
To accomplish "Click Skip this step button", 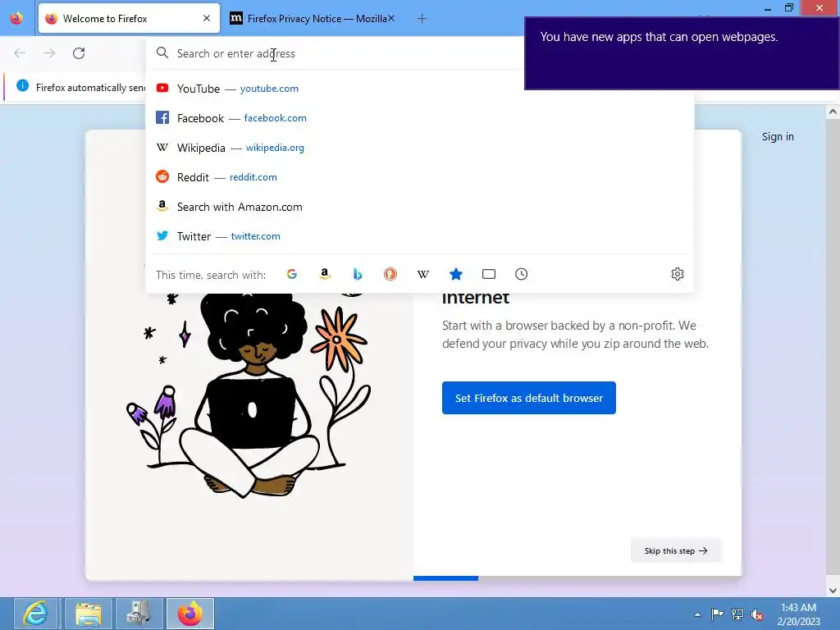I will pos(676,550).
